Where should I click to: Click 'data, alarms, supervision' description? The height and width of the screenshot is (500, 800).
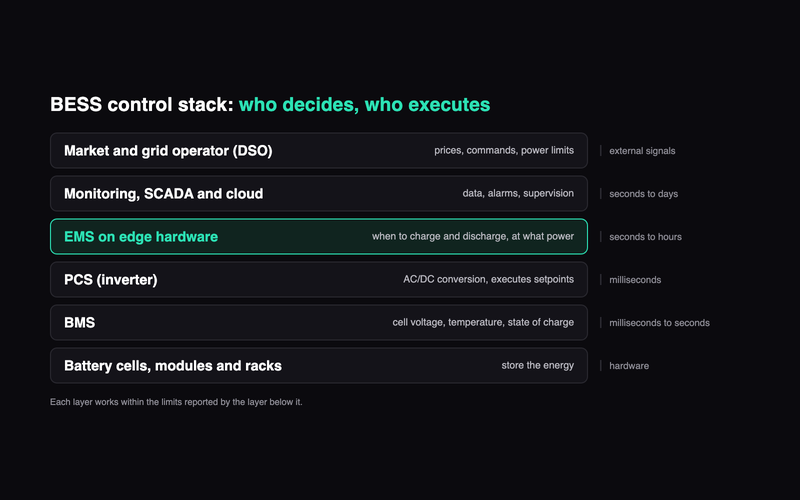518,193
